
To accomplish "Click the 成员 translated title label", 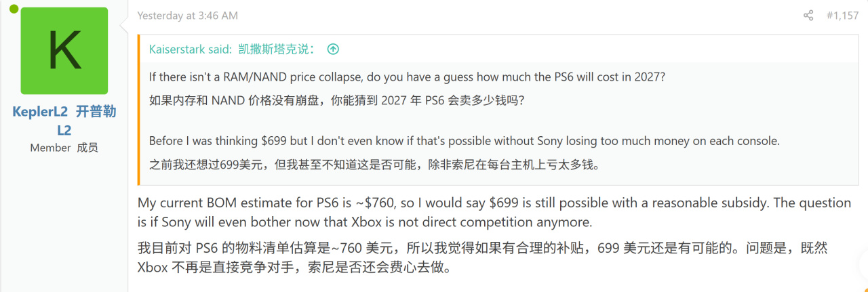I will coord(87,147).
